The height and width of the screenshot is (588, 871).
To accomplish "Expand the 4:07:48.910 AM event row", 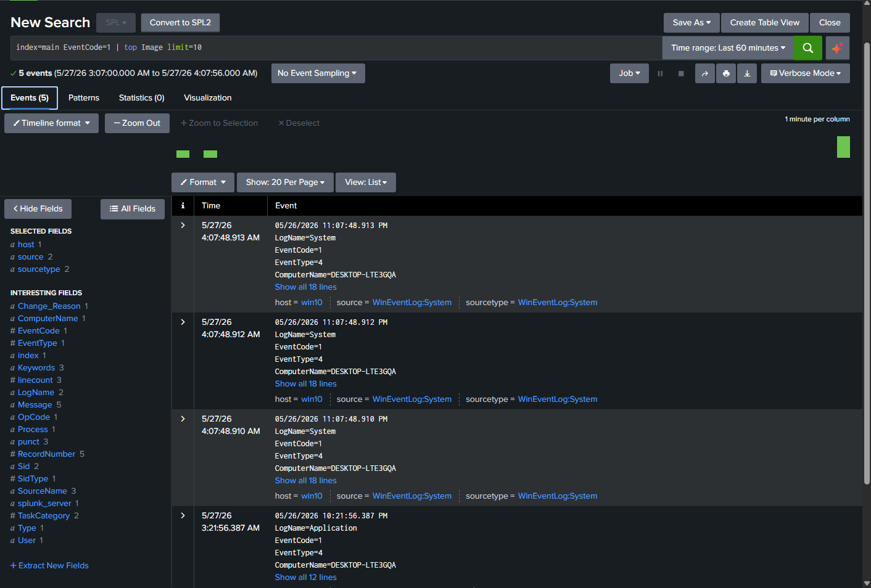I will [x=183, y=419].
